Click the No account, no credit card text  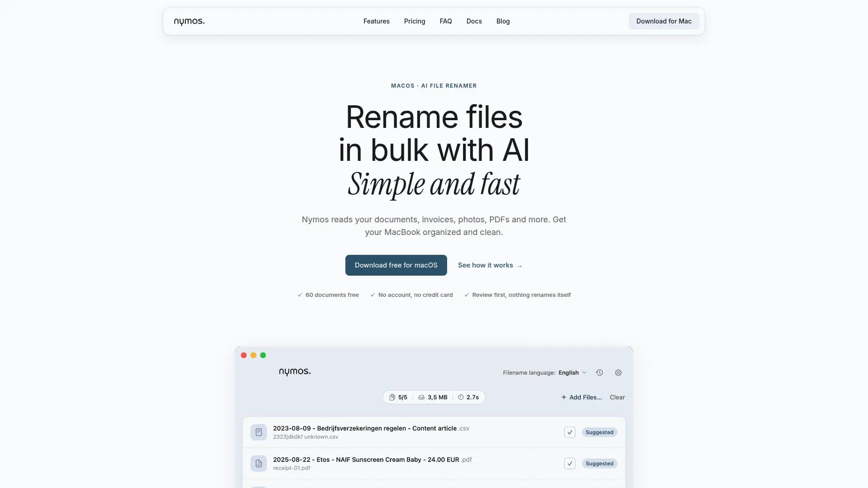pos(415,295)
